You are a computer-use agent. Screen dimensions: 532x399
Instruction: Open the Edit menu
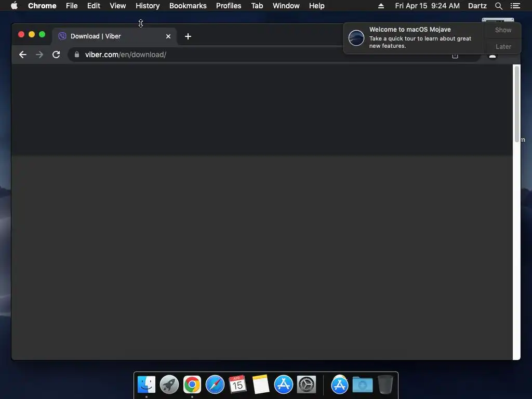pyautogui.click(x=94, y=6)
